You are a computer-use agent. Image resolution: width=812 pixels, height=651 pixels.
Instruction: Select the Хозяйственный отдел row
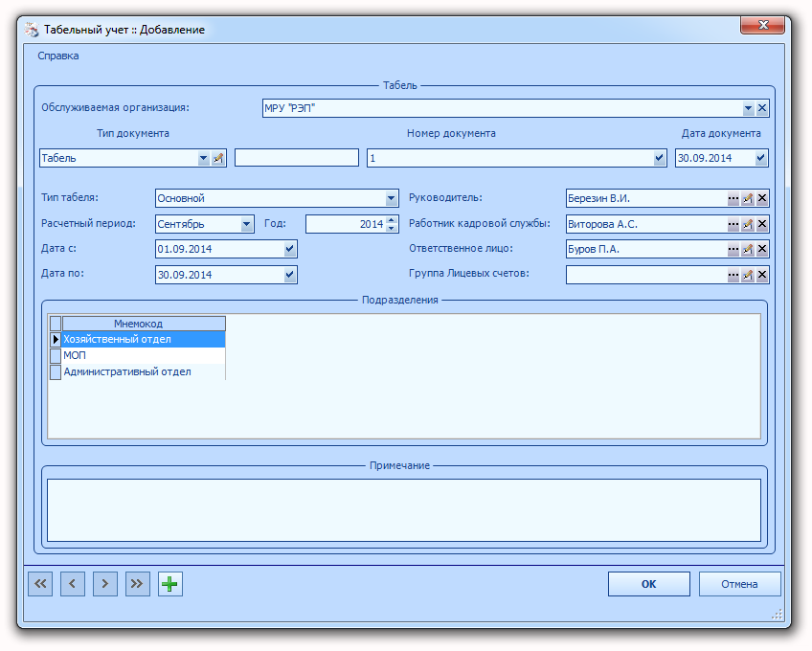click(144, 339)
